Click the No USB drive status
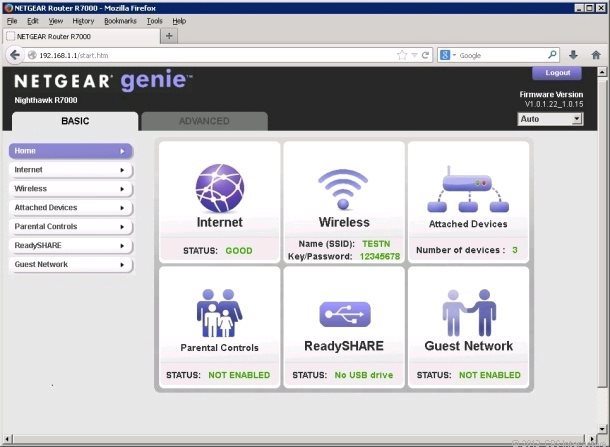610x447 pixels. click(x=364, y=375)
